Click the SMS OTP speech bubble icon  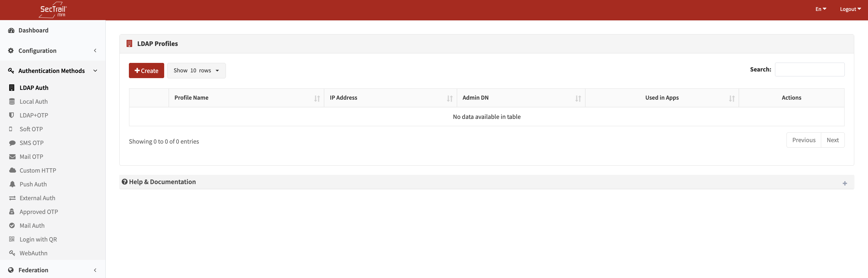[12, 143]
